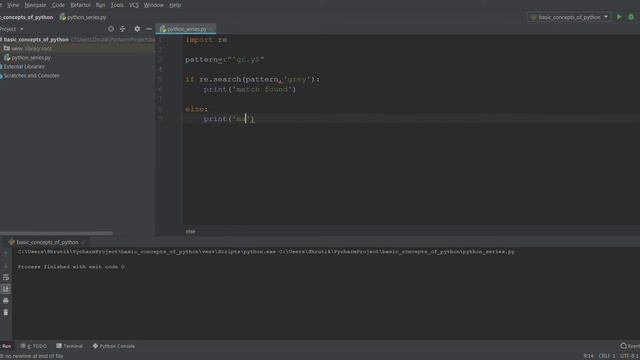Screen dimensions: 640x360
Task: Open the Tools menu
Action: 117,5
